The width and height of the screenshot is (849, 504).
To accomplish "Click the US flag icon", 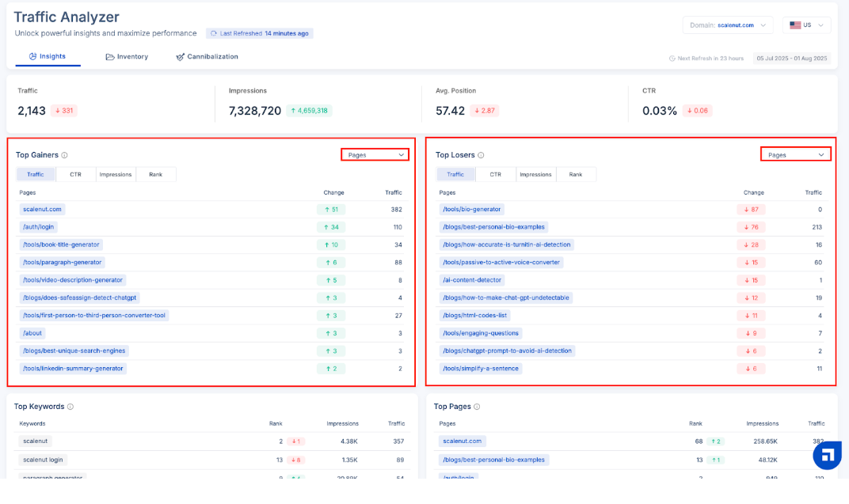I will pos(795,25).
